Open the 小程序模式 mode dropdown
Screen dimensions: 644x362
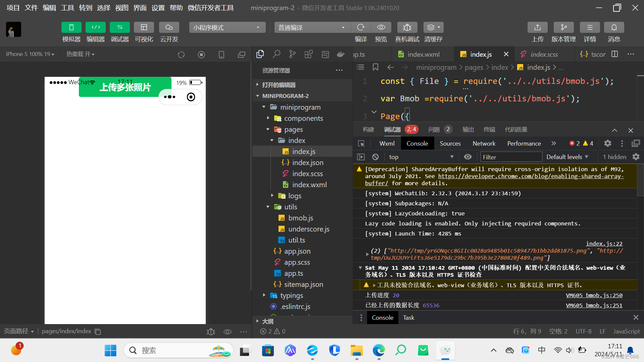(x=227, y=28)
